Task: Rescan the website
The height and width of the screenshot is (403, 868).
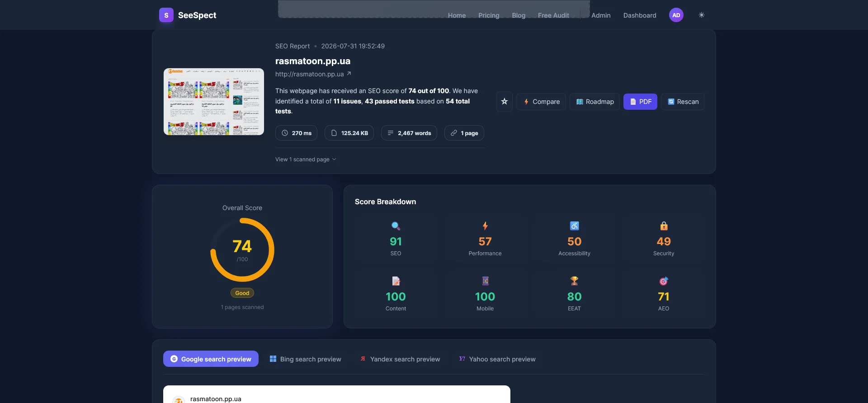Action: (683, 102)
